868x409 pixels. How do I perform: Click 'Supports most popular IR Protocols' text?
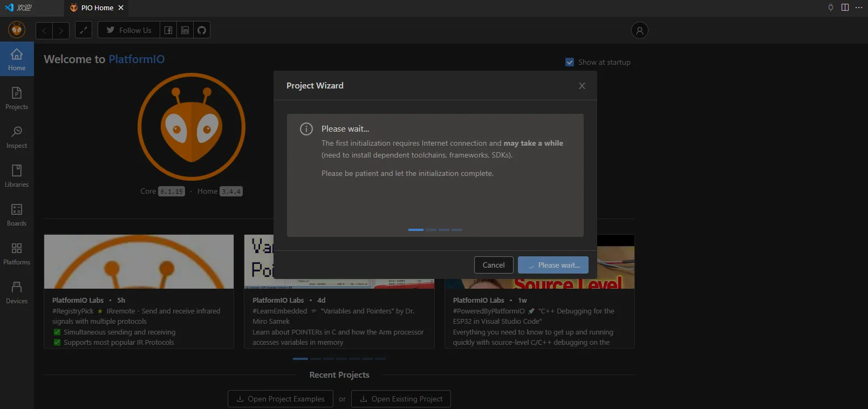[x=119, y=343]
